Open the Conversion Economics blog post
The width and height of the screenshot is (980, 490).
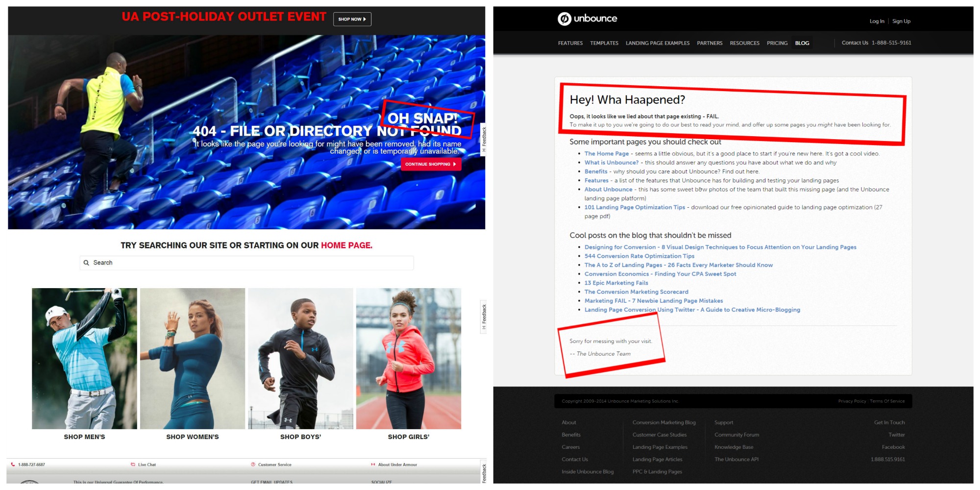[x=660, y=274]
